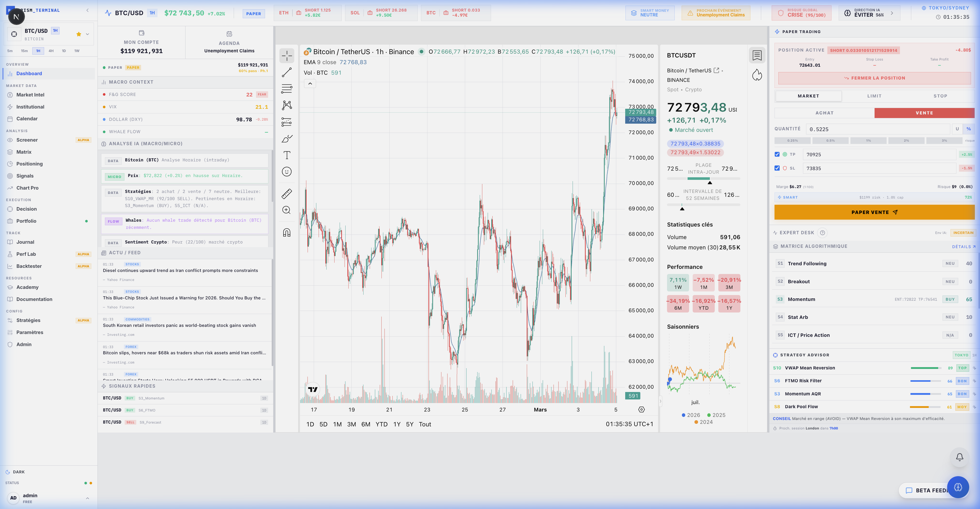Select the trend line drawing tool
This screenshot has height=509, width=980.
coord(287,72)
